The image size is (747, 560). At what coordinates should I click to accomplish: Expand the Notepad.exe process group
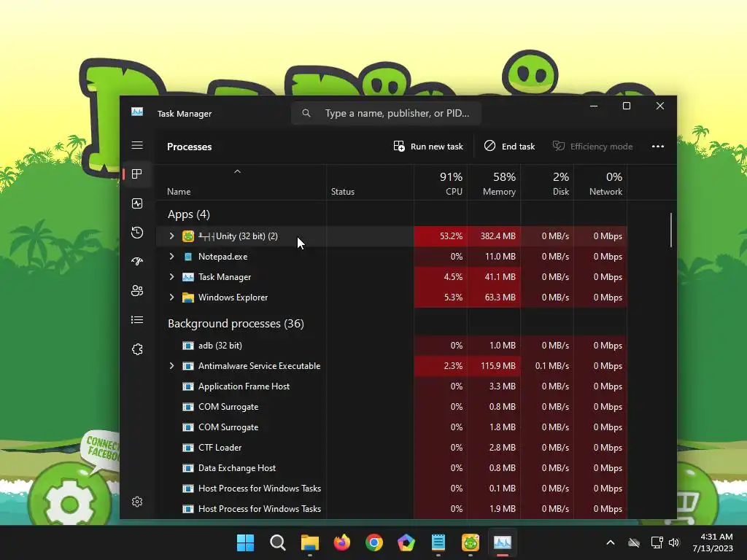click(172, 257)
